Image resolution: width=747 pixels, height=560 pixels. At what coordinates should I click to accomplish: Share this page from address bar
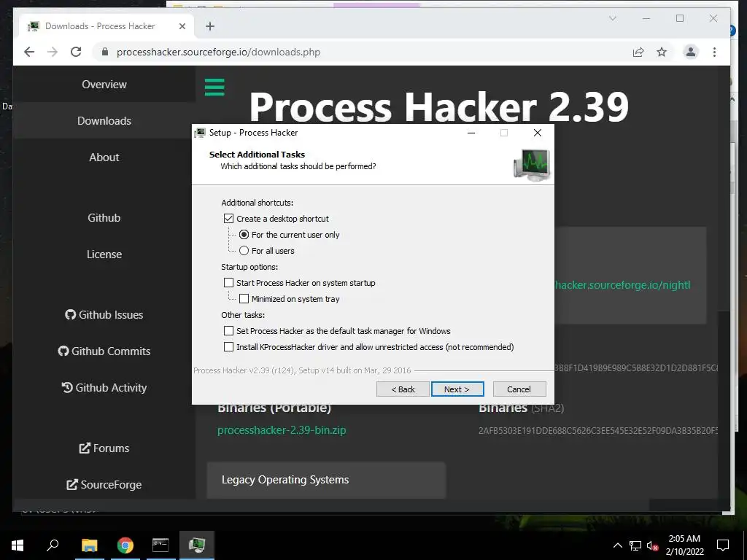638,52
